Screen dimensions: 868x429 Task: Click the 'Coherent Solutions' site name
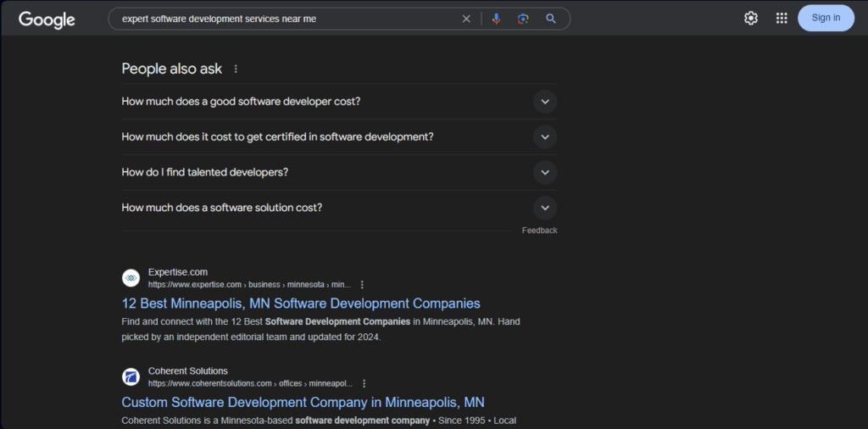coord(187,370)
